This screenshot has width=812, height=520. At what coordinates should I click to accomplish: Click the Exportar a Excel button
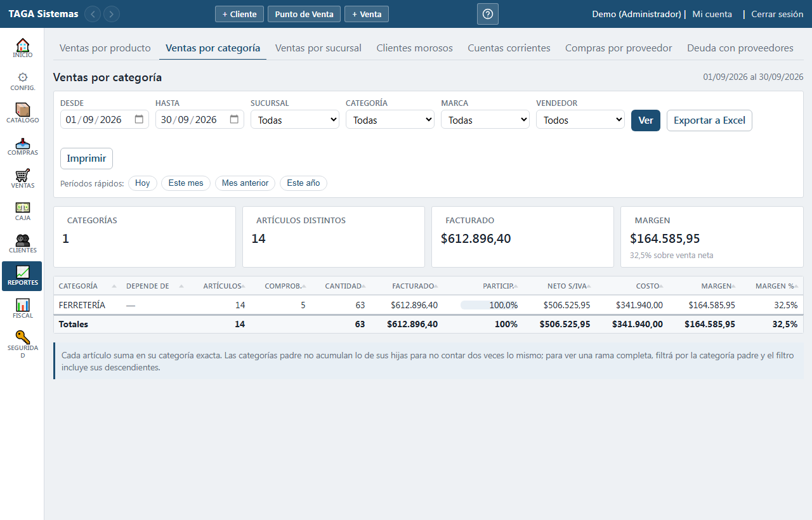tap(709, 120)
